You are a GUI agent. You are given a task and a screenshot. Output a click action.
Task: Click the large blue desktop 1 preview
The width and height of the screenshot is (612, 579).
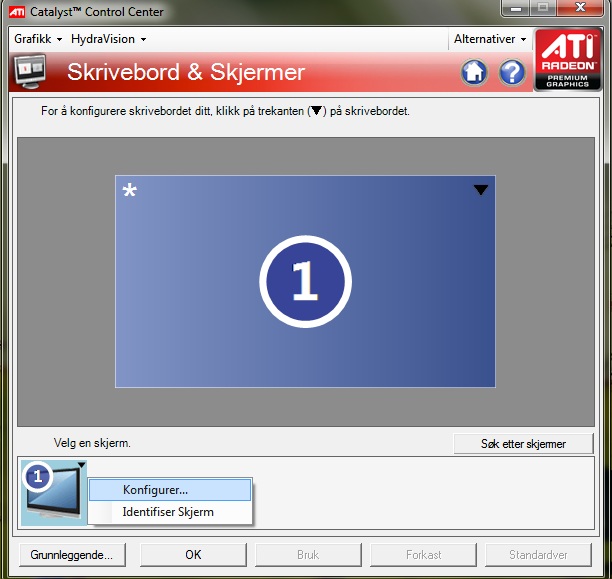(305, 281)
